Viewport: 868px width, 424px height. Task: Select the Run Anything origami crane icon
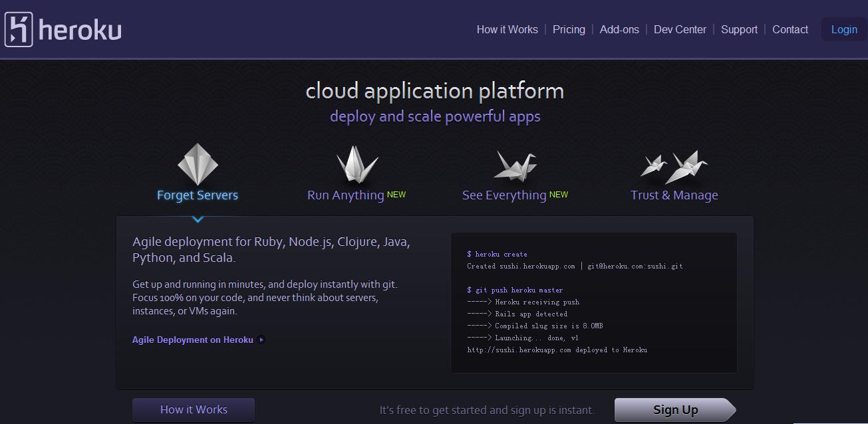[x=357, y=165]
